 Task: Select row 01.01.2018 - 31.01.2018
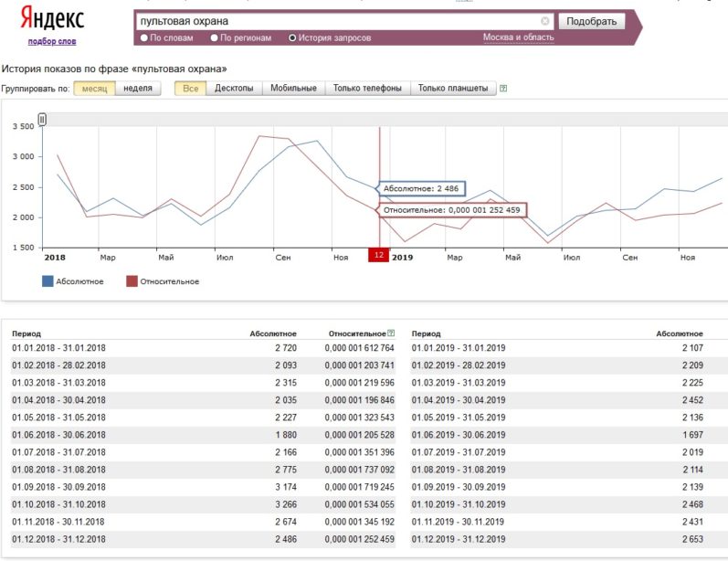coord(203,348)
